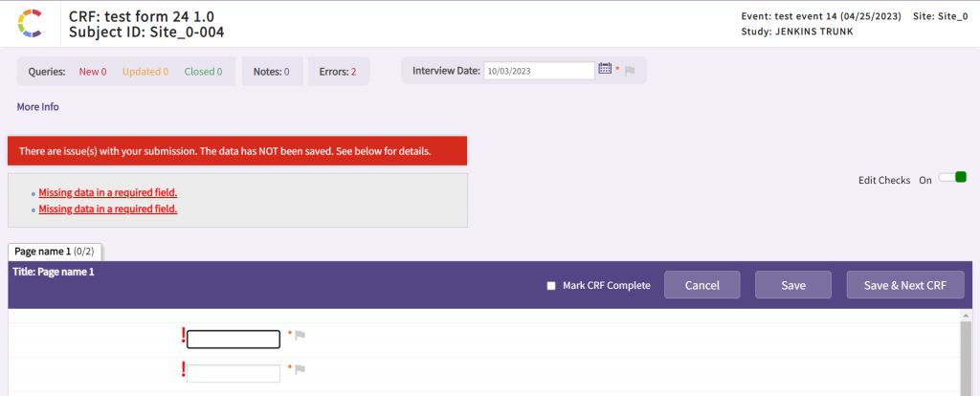Click red exclamation mark on first field
This screenshot has height=396, width=980.
pos(183,336)
